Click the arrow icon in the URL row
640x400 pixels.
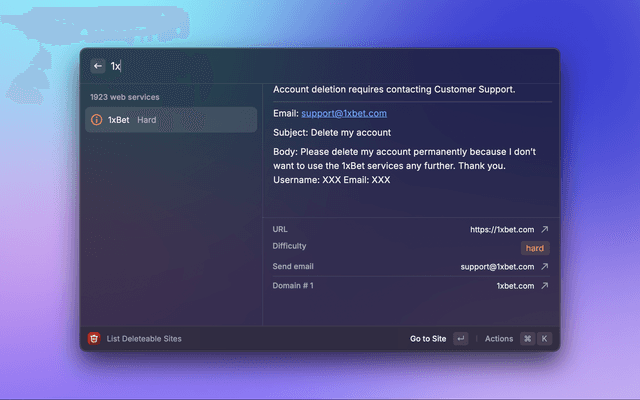click(544, 229)
